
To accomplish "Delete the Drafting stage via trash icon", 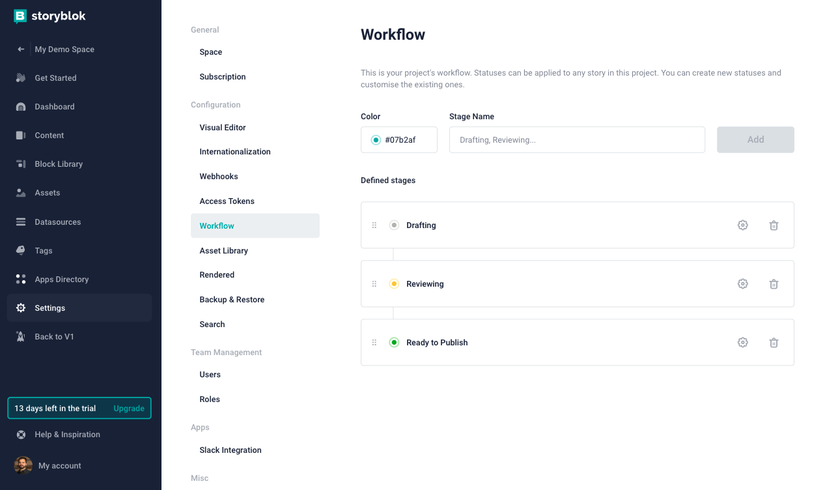I will pos(774,225).
